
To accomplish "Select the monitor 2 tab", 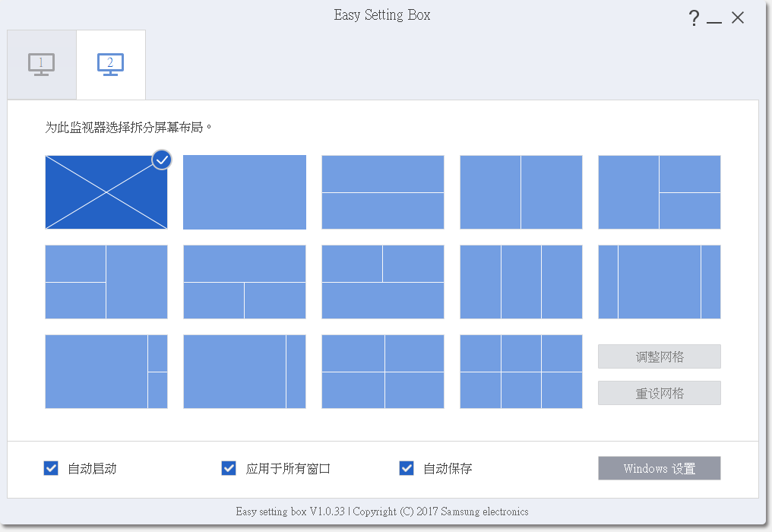I will point(111,65).
